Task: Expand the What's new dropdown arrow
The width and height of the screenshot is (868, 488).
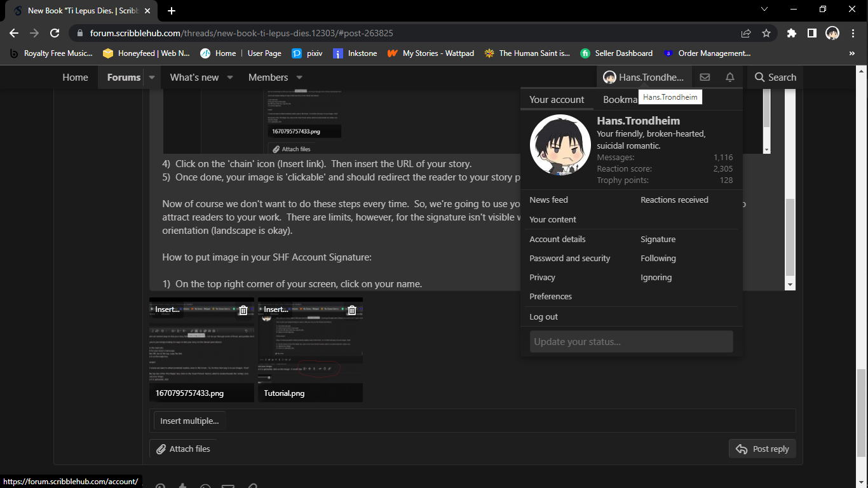Action: point(230,78)
